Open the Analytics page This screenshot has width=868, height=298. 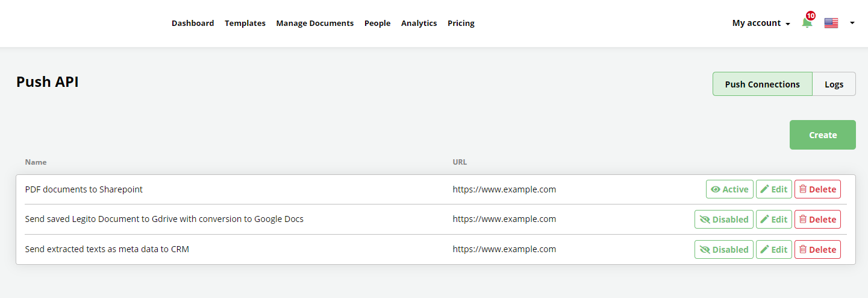(x=419, y=23)
